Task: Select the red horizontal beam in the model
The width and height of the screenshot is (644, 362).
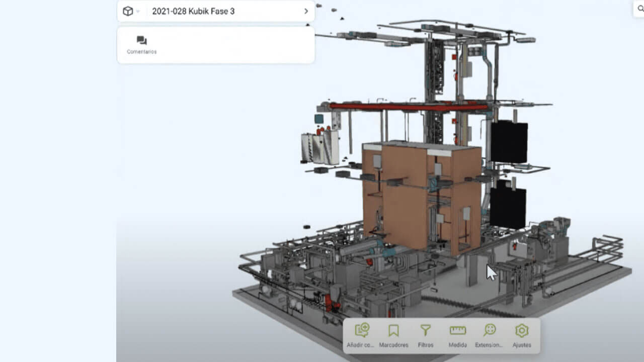Action: (409, 107)
